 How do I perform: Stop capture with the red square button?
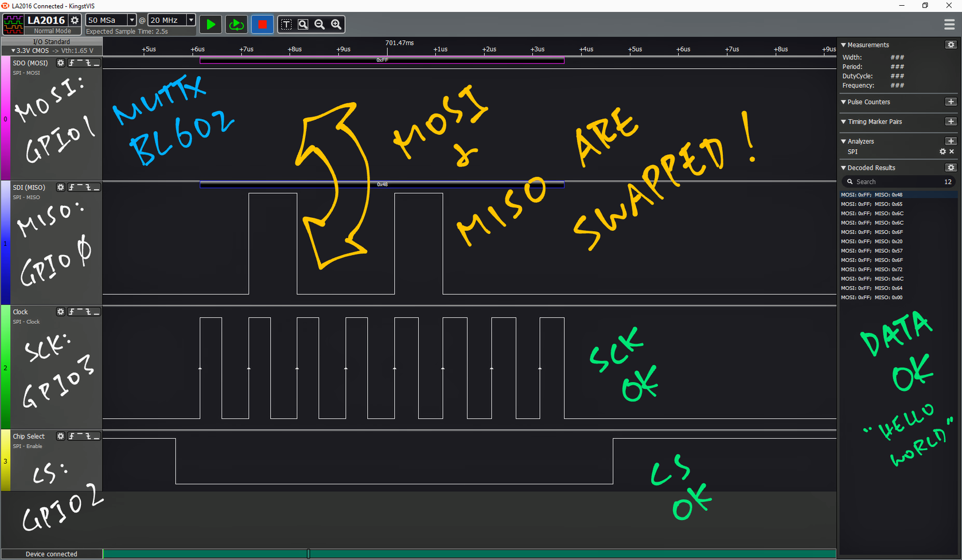(262, 25)
